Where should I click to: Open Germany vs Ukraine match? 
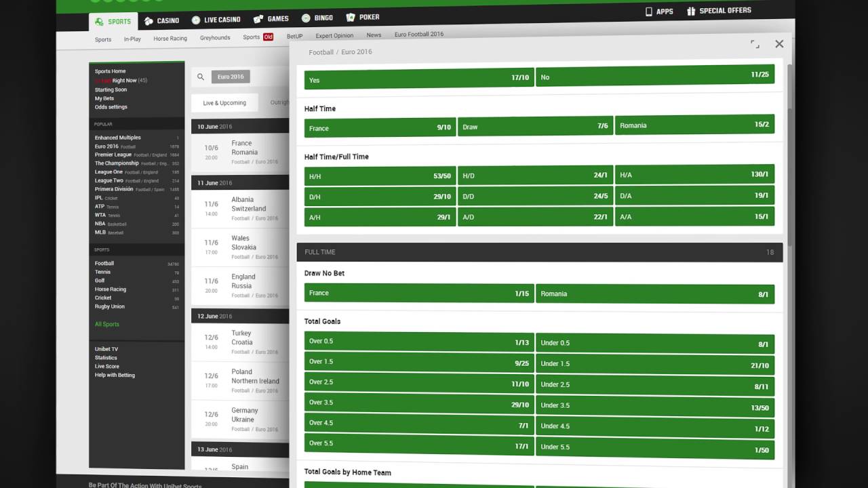[x=240, y=419]
